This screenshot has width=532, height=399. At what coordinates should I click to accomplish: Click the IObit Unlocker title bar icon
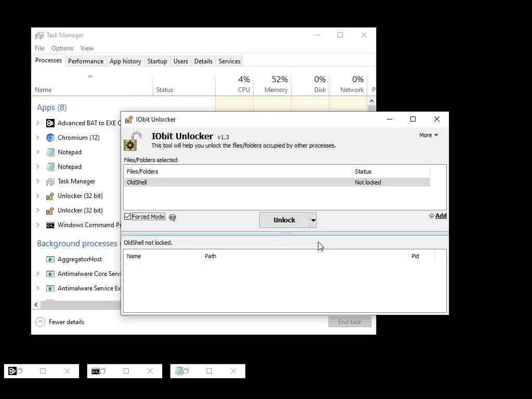pyautogui.click(x=129, y=119)
